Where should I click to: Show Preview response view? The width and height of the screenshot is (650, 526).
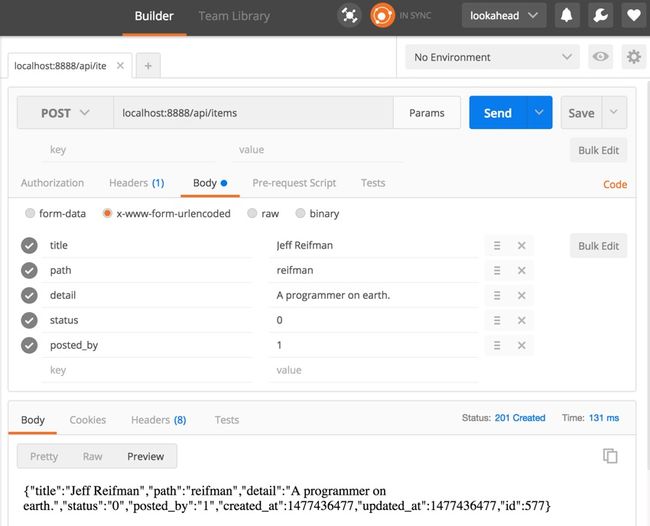pos(146,456)
